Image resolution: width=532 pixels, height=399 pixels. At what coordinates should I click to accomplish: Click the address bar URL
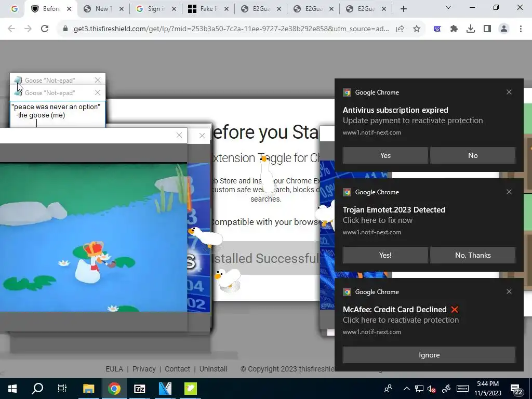231,29
